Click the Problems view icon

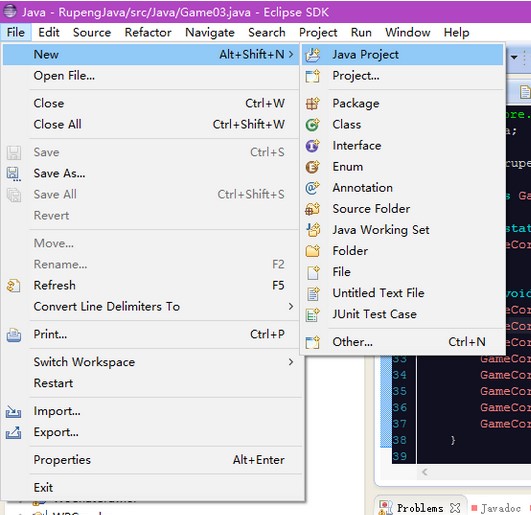pos(385,508)
